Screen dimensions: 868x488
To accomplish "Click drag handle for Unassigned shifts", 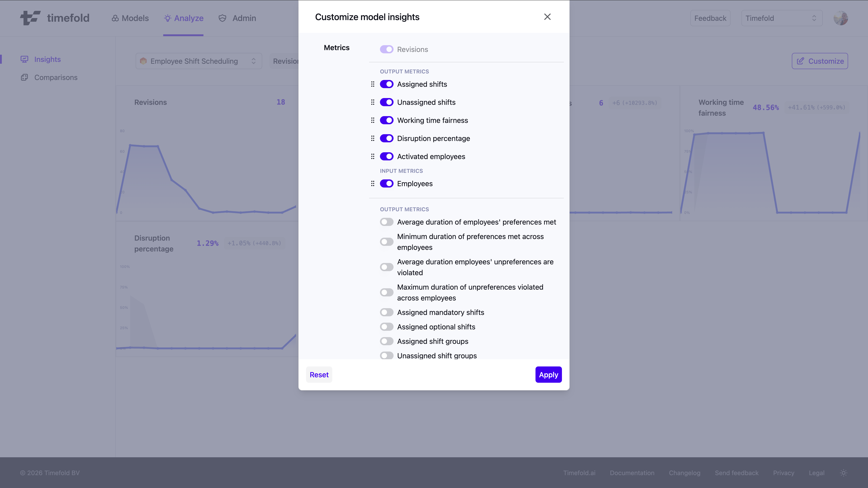I will (373, 102).
